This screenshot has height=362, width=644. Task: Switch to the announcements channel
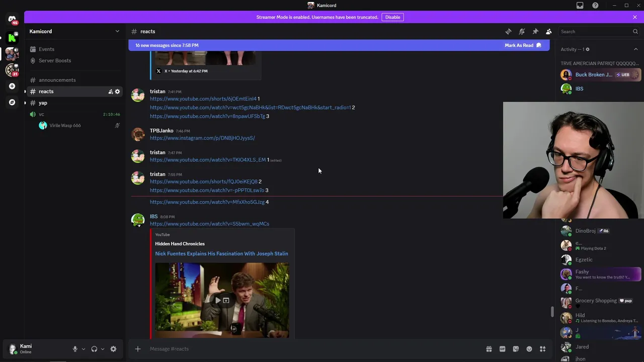coord(75,80)
